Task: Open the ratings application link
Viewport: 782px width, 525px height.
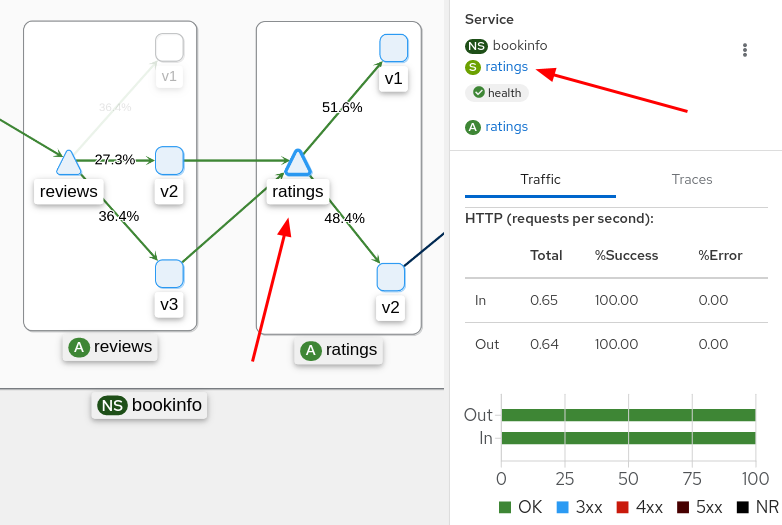Action: 506,127
